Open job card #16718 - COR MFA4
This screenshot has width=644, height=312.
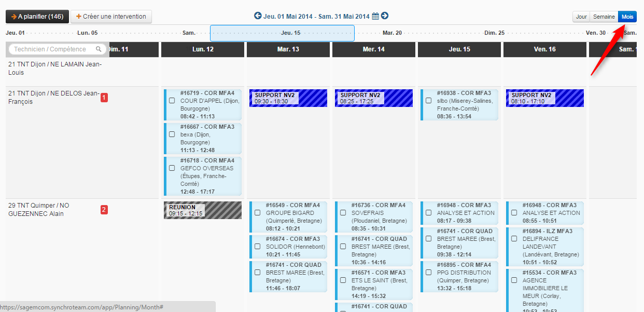click(203, 176)
